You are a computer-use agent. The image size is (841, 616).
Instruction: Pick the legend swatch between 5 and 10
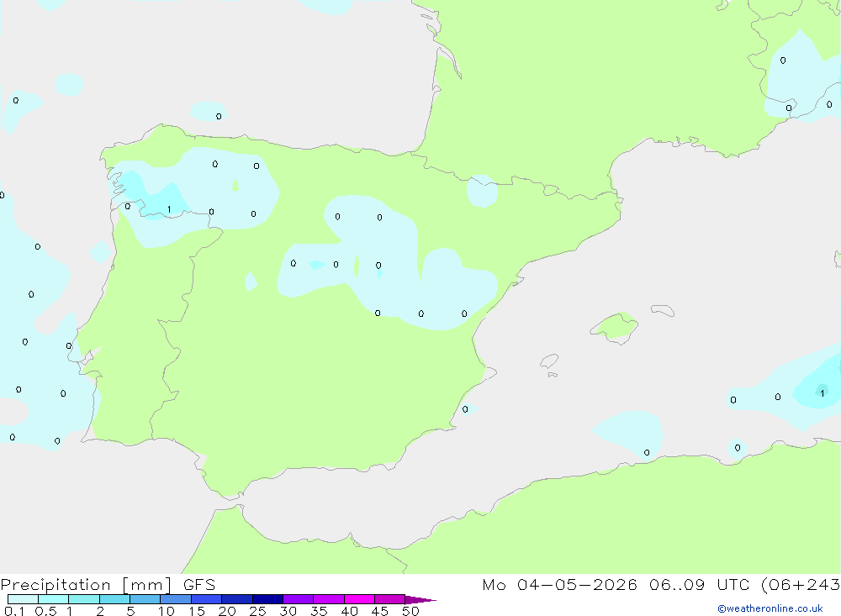click(145, 599)
